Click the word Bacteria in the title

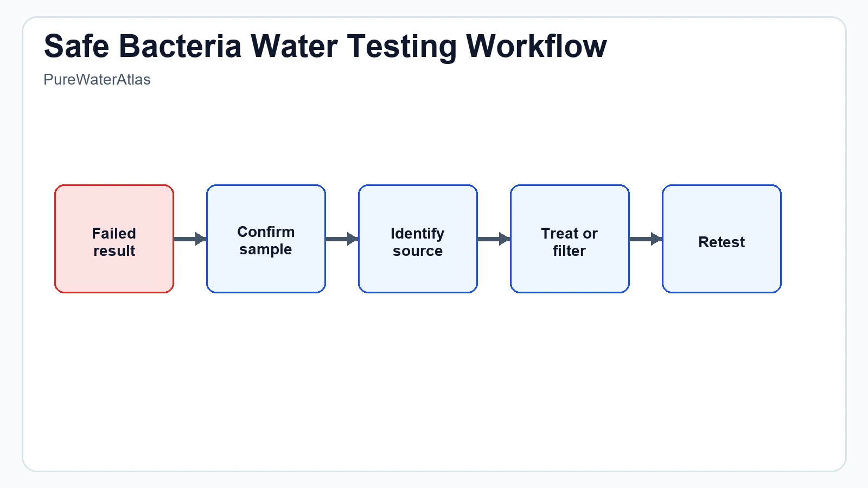[180, 46]
